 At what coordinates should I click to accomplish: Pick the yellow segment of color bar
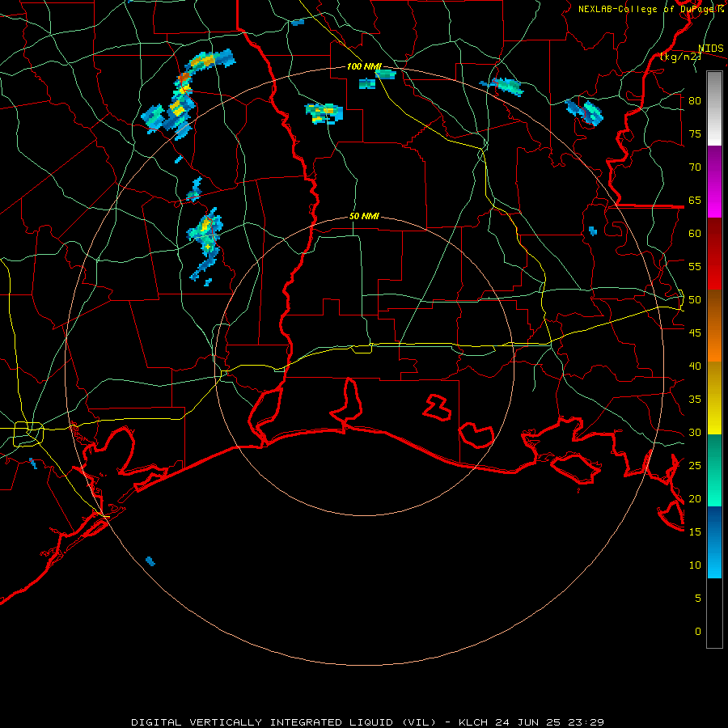[x=714, y=398]
